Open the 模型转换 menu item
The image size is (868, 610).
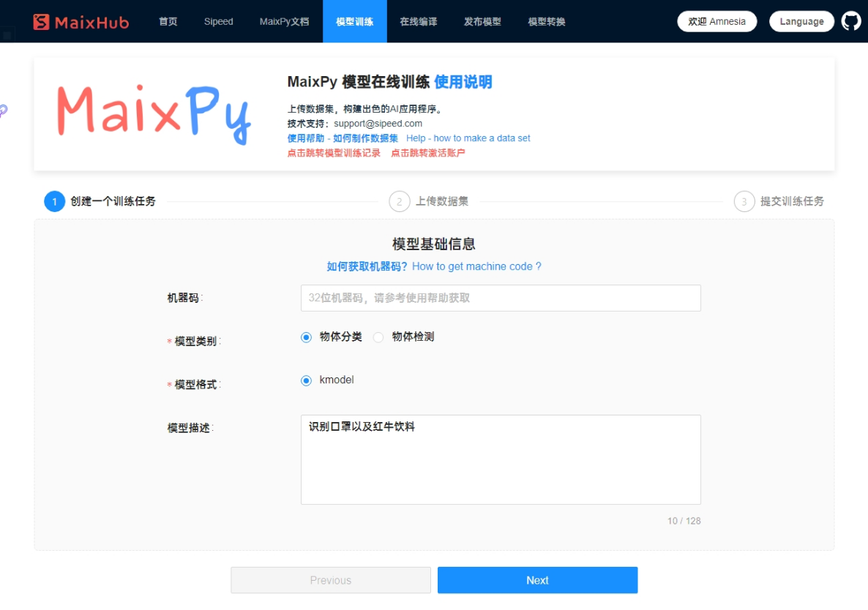point(547,21)
